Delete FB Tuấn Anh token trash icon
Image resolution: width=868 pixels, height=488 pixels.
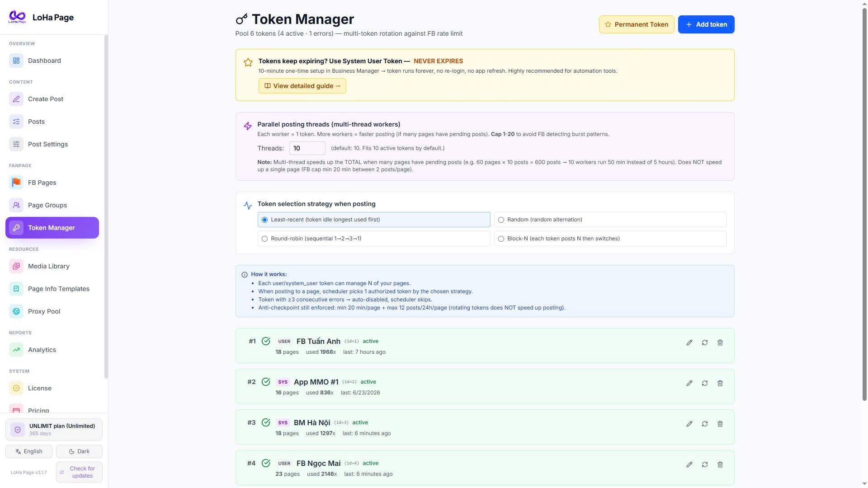720,343
